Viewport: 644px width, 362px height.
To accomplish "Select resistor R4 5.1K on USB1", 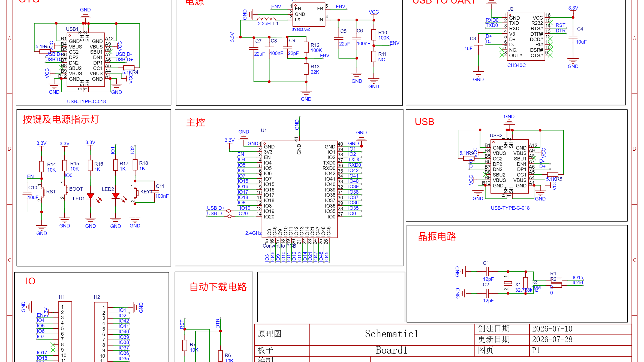I will (x=129, y=68).
